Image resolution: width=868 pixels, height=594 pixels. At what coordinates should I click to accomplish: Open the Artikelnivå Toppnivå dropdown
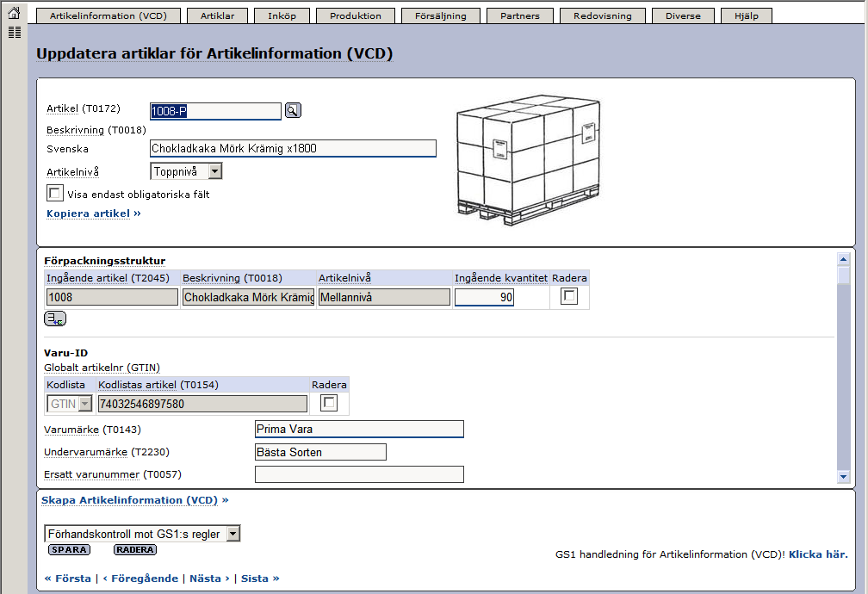point(186,171)
